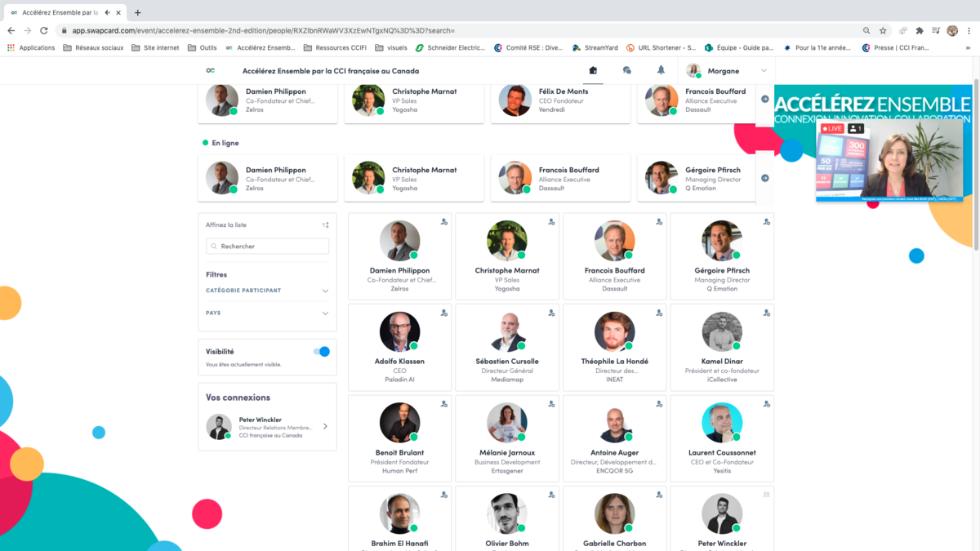The height and width of the screenshot is (551, 980).
Task: Click in the Rechercher search field
Action: (x=268, y=246)
